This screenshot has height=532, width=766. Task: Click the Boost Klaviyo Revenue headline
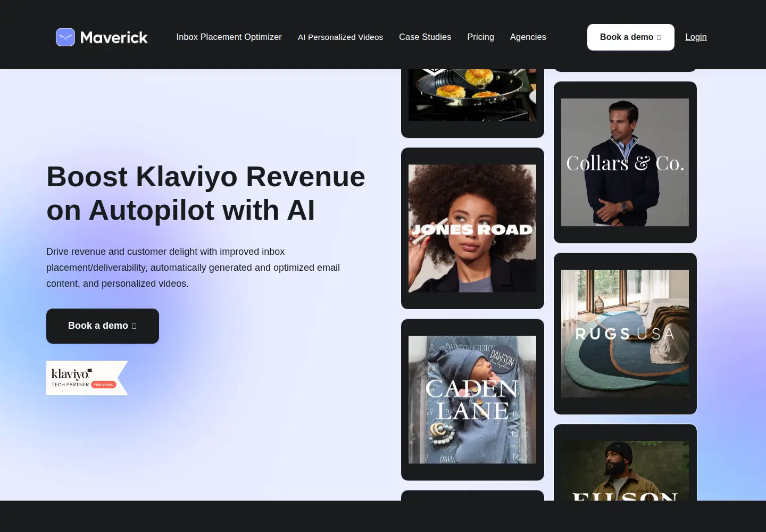tap(206, 193)
